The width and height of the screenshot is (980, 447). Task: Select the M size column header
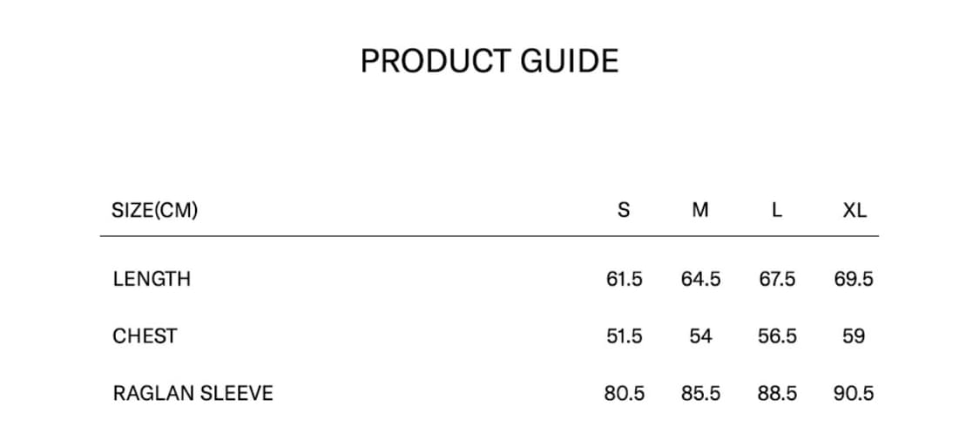700,210
